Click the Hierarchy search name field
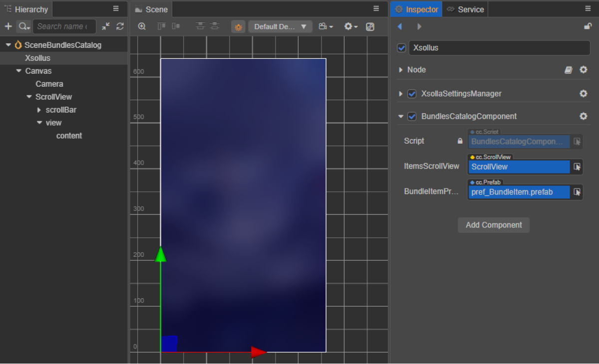Screen dimensions: 599x364 (x=63, y=26)
